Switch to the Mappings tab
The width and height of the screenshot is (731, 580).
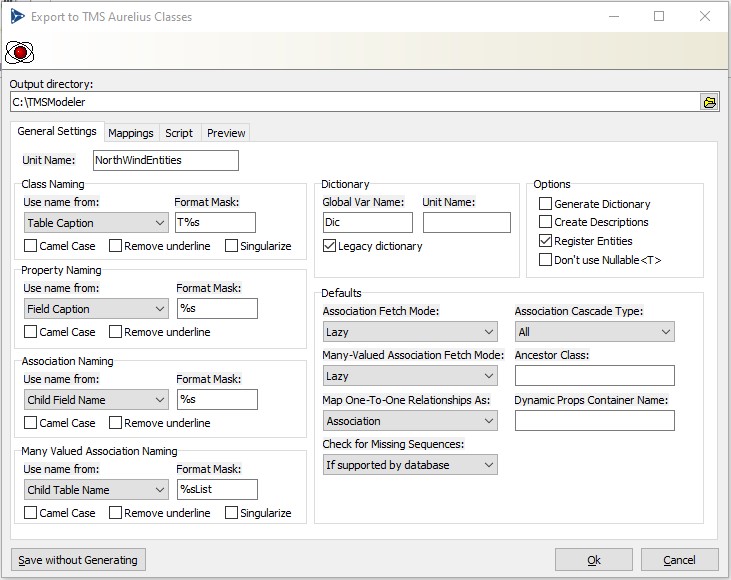click(x=131, y=133)
